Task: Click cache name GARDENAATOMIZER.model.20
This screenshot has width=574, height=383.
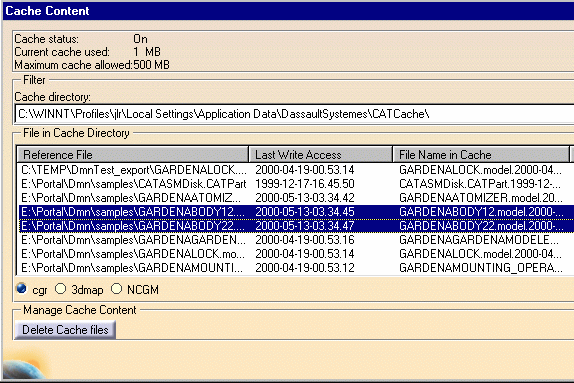Action: (x=481, y=198)
